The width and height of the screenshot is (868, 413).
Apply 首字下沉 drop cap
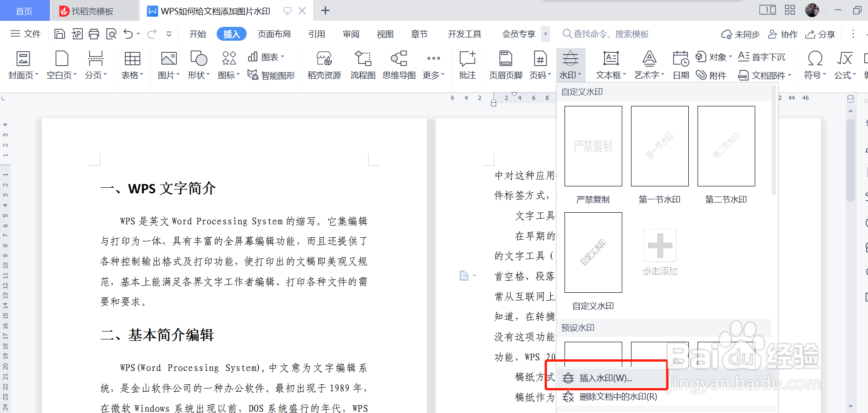click(762, 57)
